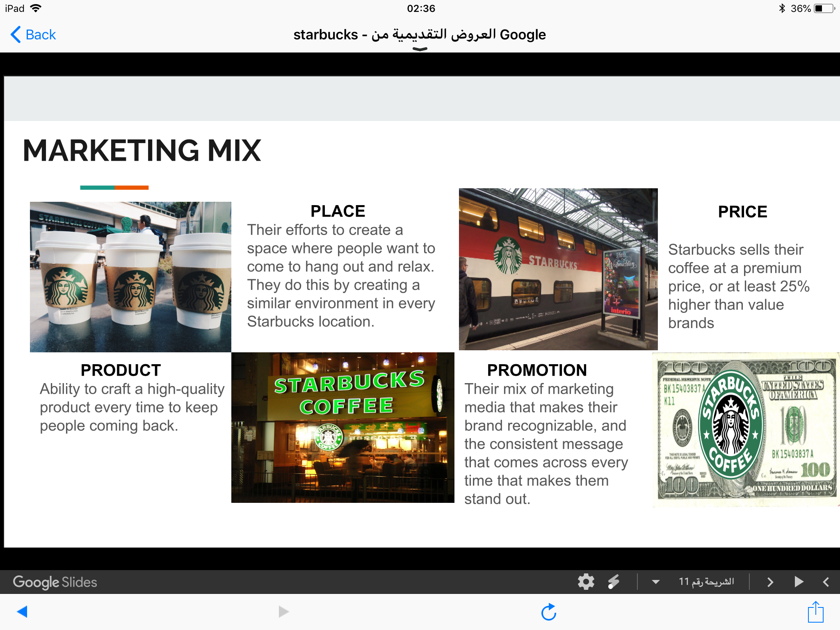Tap the 36% battery percentage
Viewport: 840px width, 630px height.
(801, 9)
